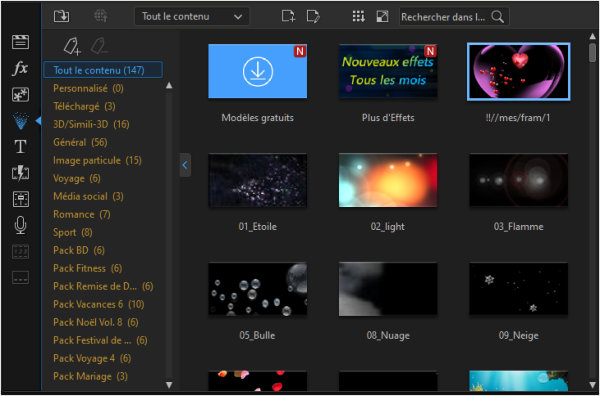Select the 'Sport (8)' tag
Screen dimensions: 600x396
click(x=73, y=232)
